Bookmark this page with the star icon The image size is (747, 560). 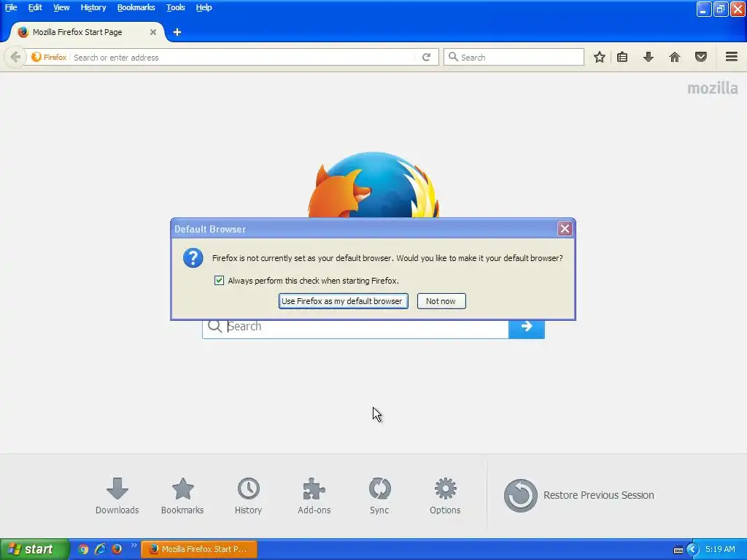(x=600, y=57)
